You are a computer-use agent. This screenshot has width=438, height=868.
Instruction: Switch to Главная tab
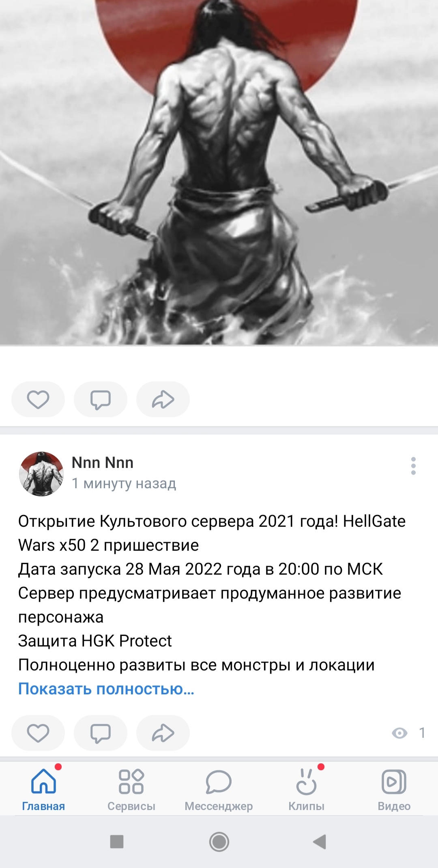tap(43, 789)
